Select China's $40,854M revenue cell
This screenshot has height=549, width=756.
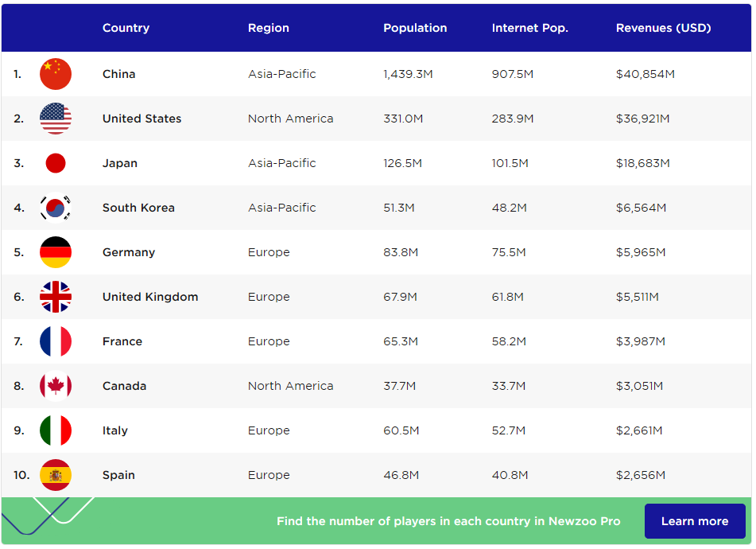pos(645,74)
